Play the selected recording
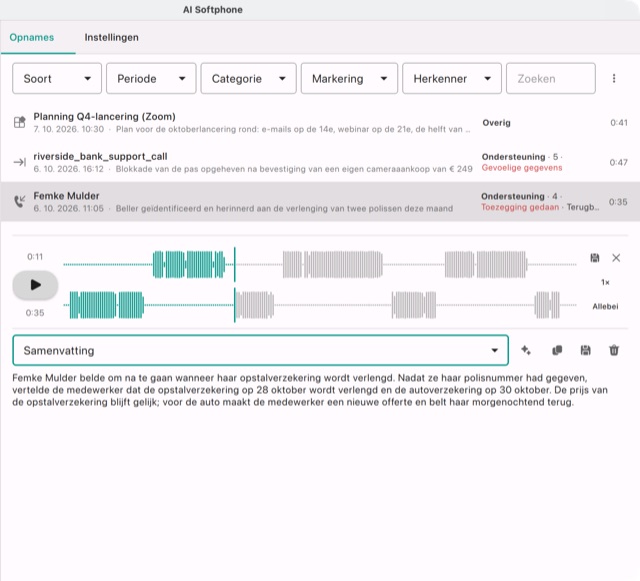Viewport: 640px width, 581px height. pos(36,285)
